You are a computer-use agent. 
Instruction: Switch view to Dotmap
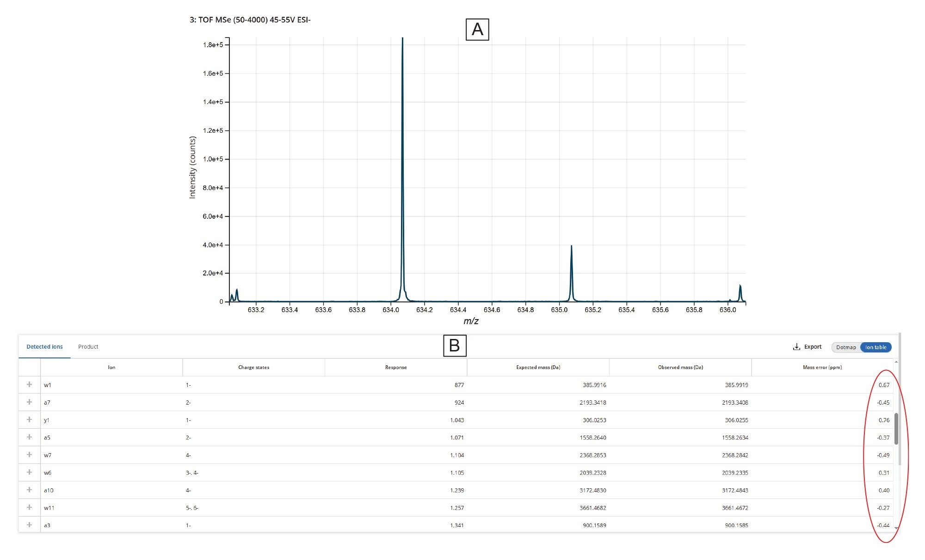click(x=845, y=347)
